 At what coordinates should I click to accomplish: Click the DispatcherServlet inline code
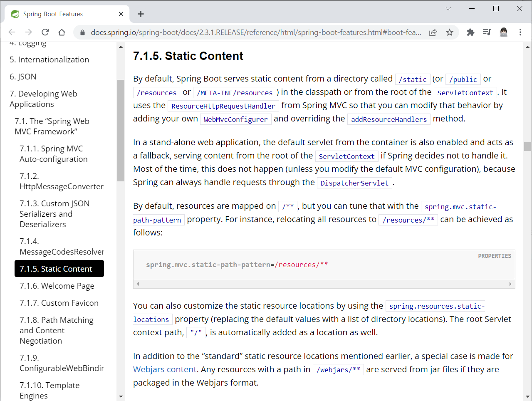point(354,183)
